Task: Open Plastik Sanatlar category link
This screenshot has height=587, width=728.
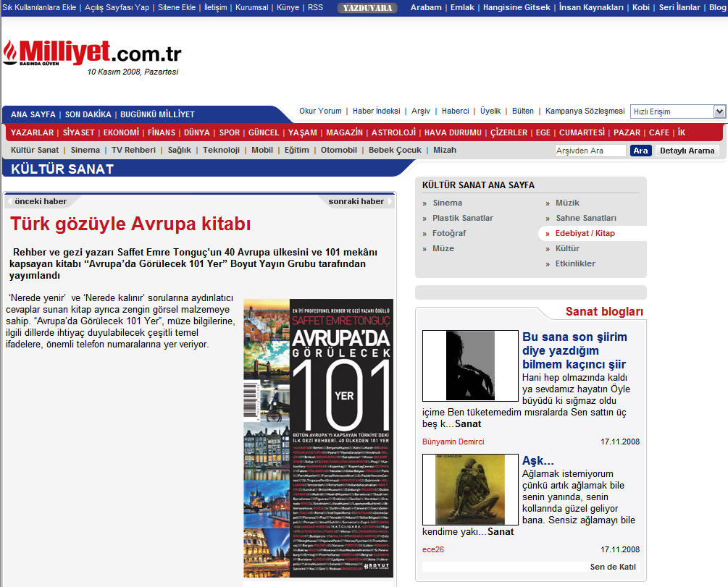Action: pyautogui.click(x=463, y=218)
